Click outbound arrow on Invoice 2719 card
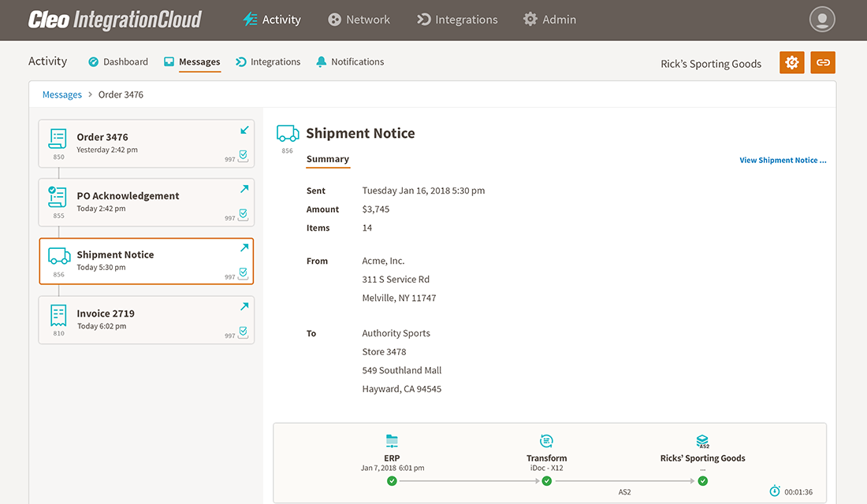This screenshot has height=504, width=867. pos(244,306)
